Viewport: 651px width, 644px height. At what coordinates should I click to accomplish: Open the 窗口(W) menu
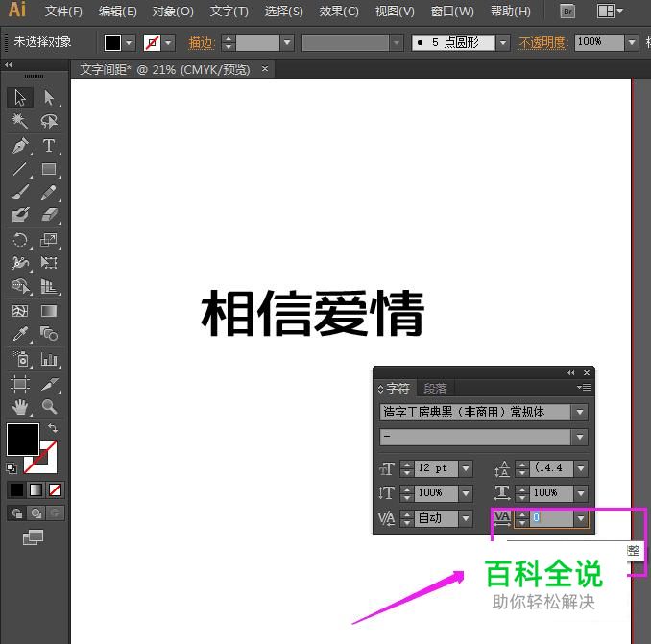[x=452, y=12]
